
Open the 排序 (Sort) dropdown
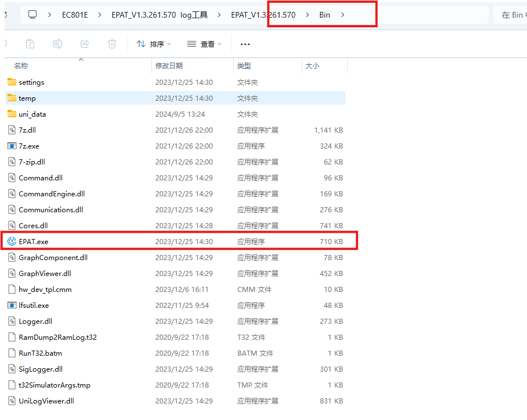[154, 44]
